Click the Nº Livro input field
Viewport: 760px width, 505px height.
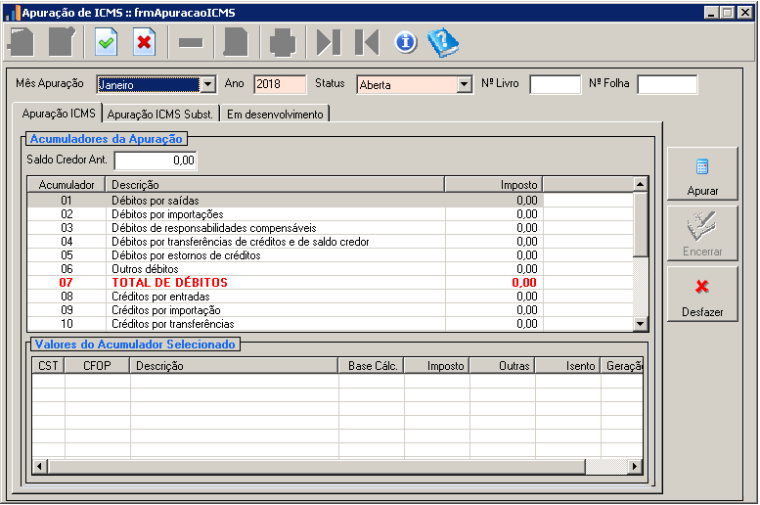coord(555,84)
